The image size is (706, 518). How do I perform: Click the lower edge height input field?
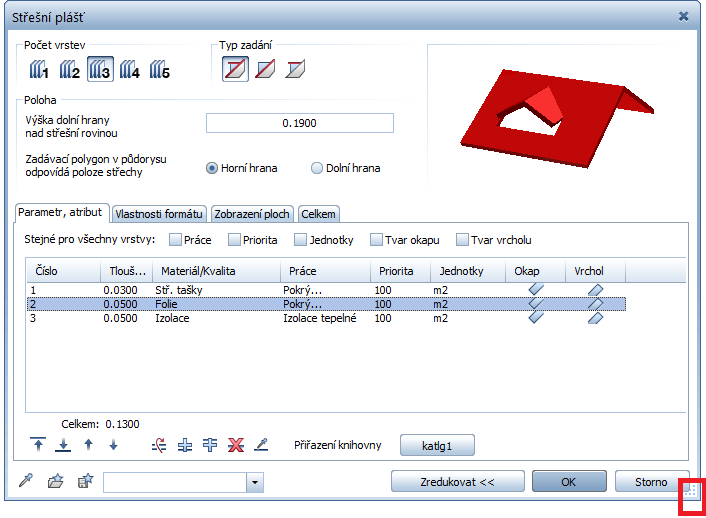(299, 123)
